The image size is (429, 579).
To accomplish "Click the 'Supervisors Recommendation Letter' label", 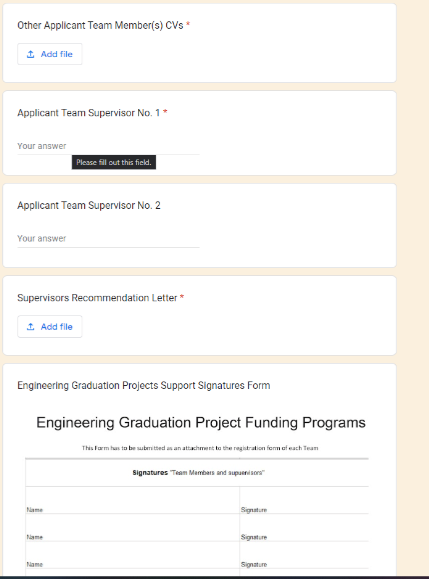I will click(x=97, y=298).
